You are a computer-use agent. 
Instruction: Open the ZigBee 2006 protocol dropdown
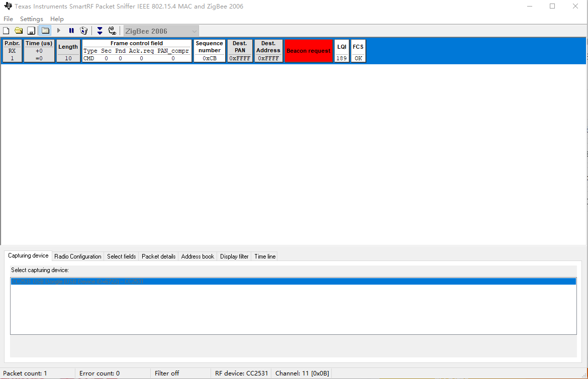pyautogui.click(x=194, y=31)
